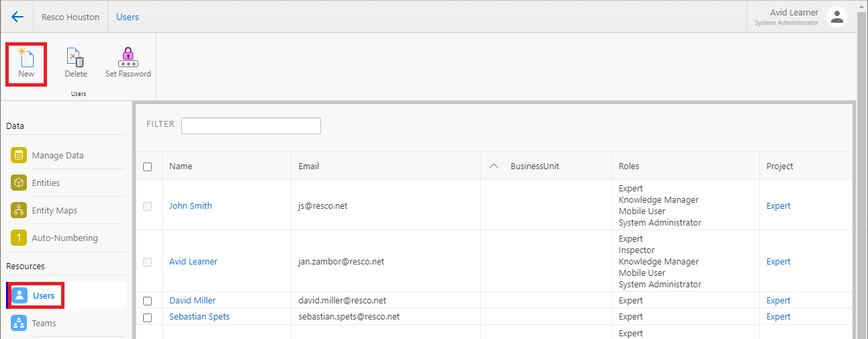Select the Users breadcrumb tab
This screenshot has width=868, height=339.
coord(128,17)
